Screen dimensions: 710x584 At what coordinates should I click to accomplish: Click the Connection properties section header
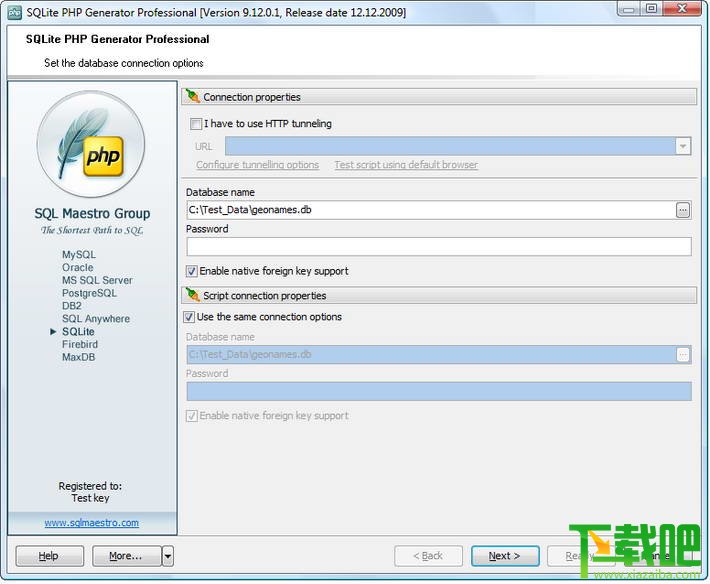439,97
